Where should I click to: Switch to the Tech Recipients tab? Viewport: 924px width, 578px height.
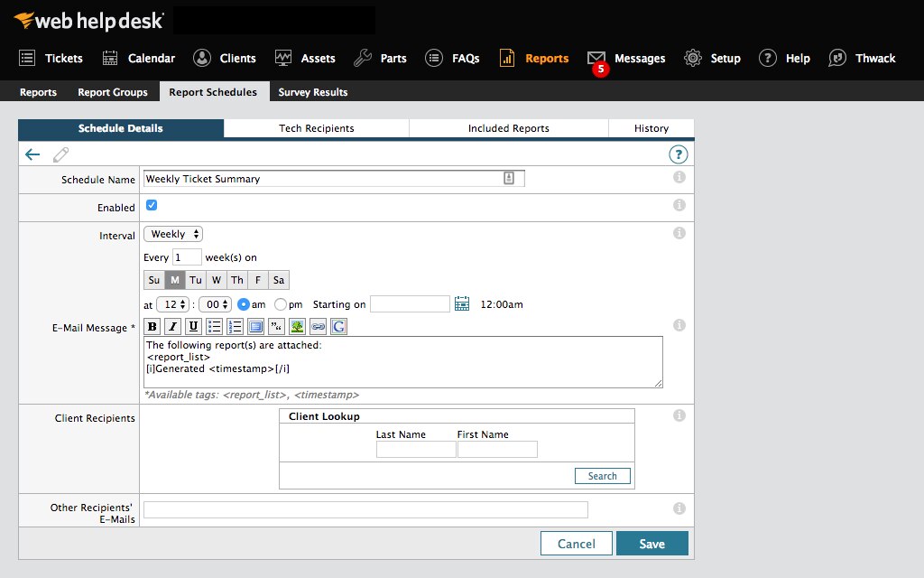pyautogui.click(x=315, y=128)
